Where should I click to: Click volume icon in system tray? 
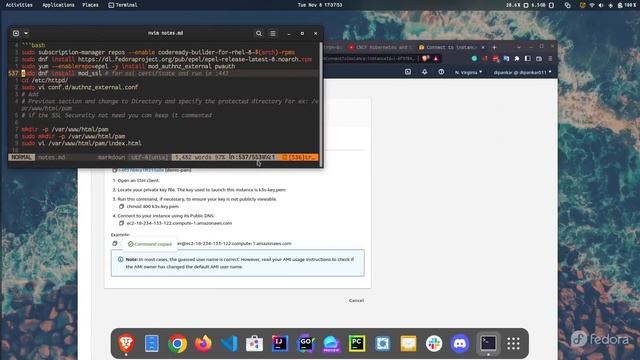click(x=601, y=5)
